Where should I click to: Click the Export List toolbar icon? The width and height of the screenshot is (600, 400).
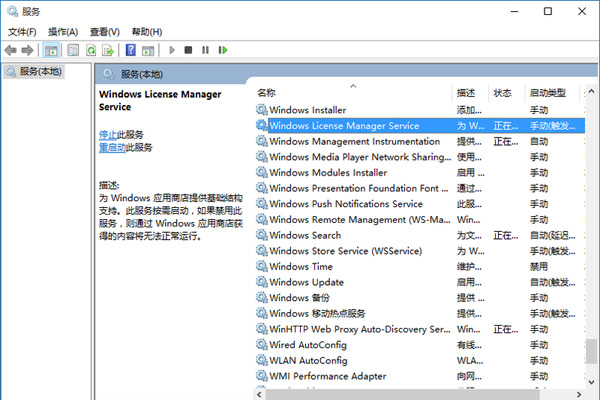[x=108, y=49]
